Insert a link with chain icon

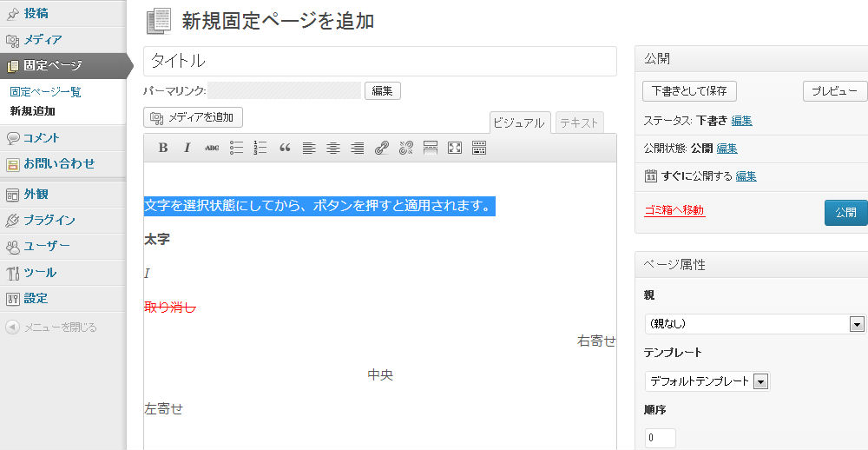tap(382, 148)
